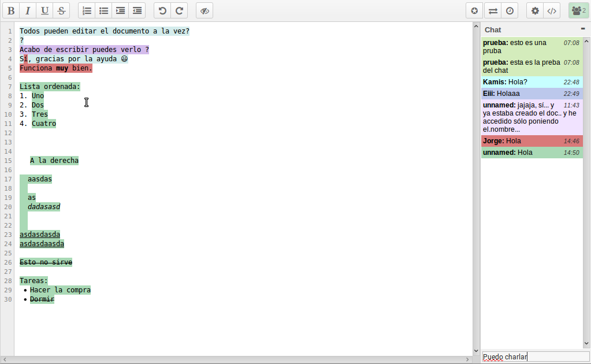Toggle underline formatting
The width and height of the screenshot is (591, 364).
(44, 10)
